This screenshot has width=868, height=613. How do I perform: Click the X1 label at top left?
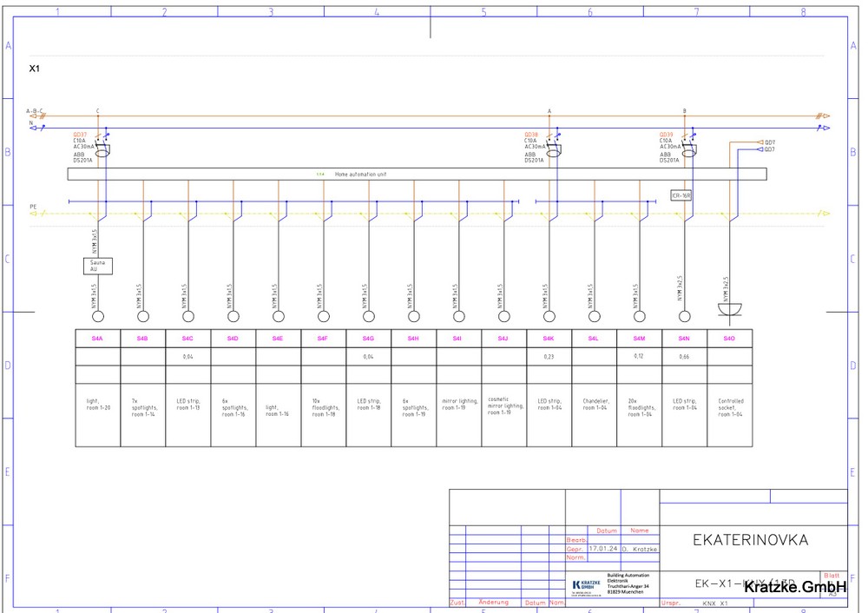pos(35,68)
